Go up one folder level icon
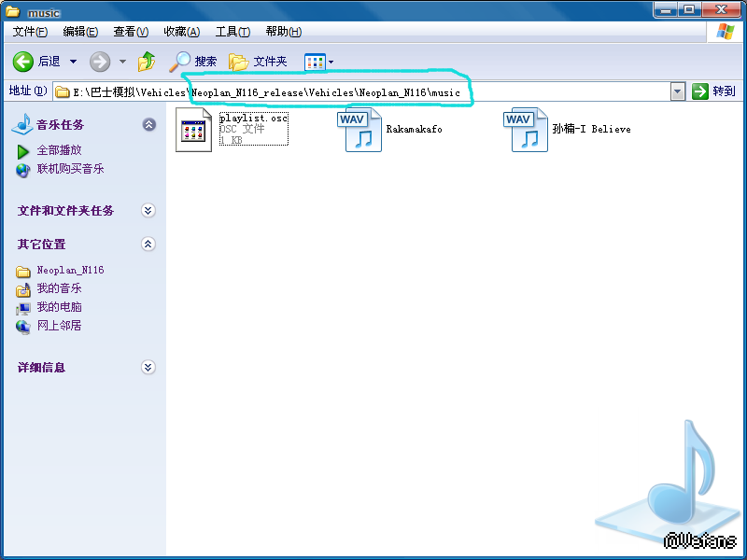The height and width of the screenshot is (560, 747). pos(147,62)
